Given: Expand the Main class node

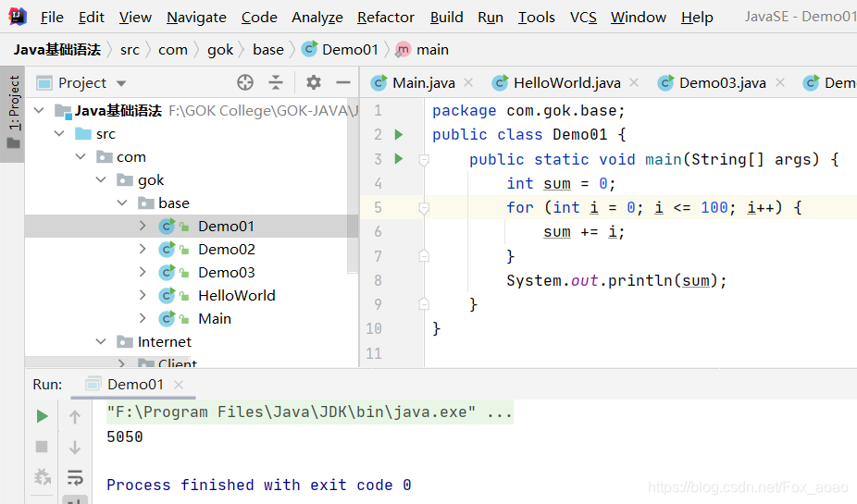Looking at the screenshot, I should (x=143, y=318).
